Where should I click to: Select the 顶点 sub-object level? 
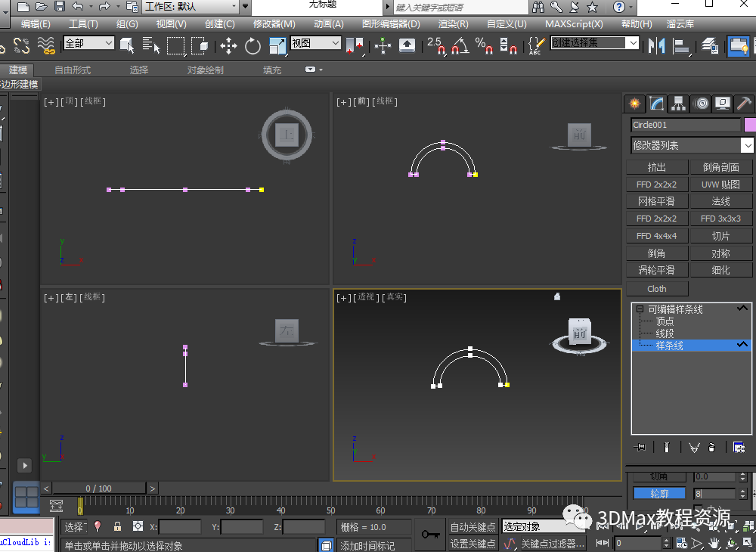click(x=665, y=321)
